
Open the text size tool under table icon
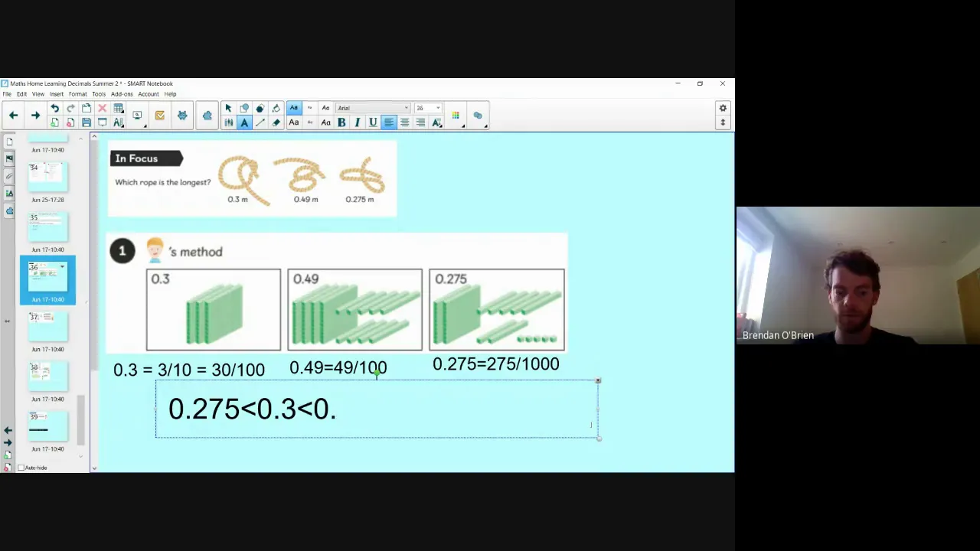click(x=119, y=122)
